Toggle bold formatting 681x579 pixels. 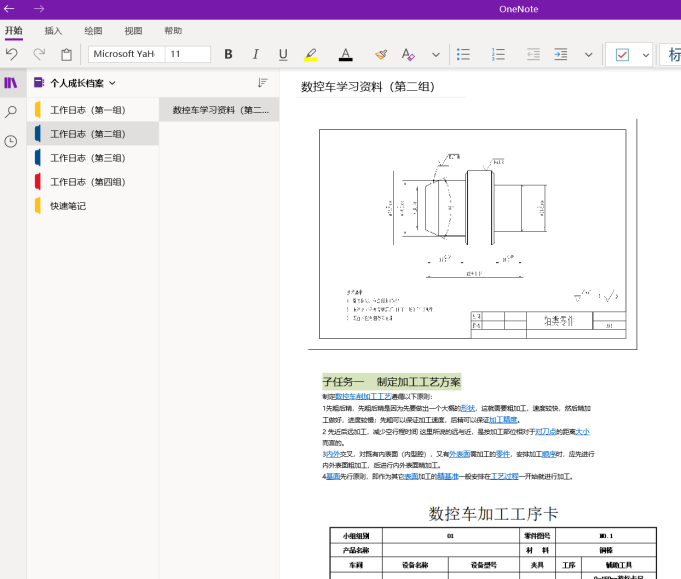pyautogui.click(x=228, y=54)
